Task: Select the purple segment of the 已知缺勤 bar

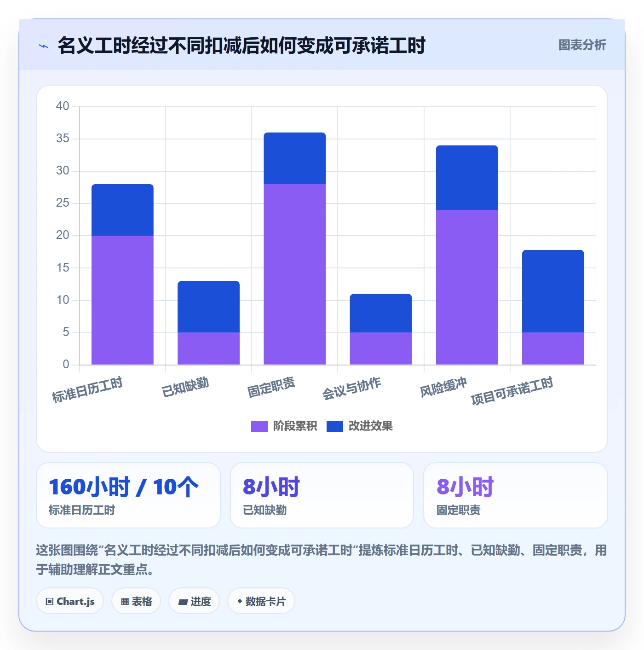Action: (x=208, y=348)
